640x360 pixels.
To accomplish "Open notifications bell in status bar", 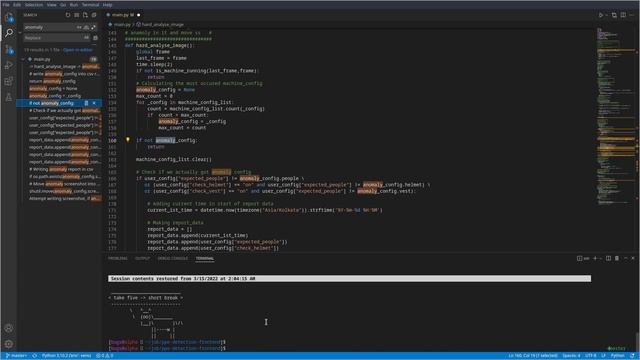I will click(x=632, y=356).
